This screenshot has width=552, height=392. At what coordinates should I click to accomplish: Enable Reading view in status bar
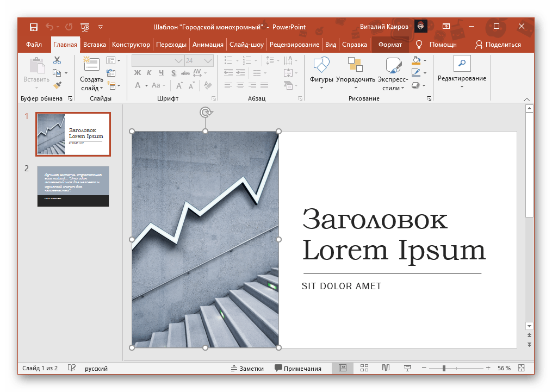(x=386, y=368)
